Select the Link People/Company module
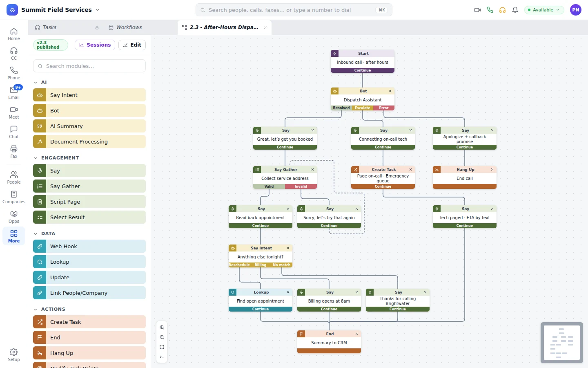This screenshot has height=368, width=588. click(x=89, y=293)
